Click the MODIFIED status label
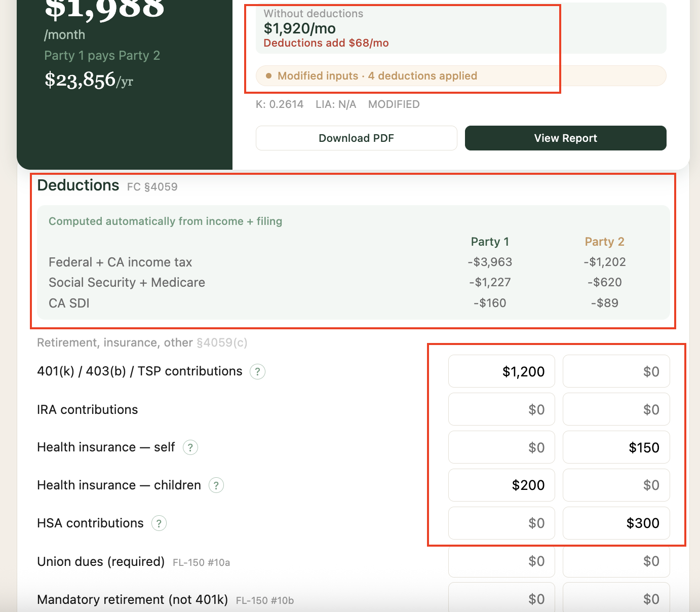Screen dimensions: 700x612 [x=394, y=104]
